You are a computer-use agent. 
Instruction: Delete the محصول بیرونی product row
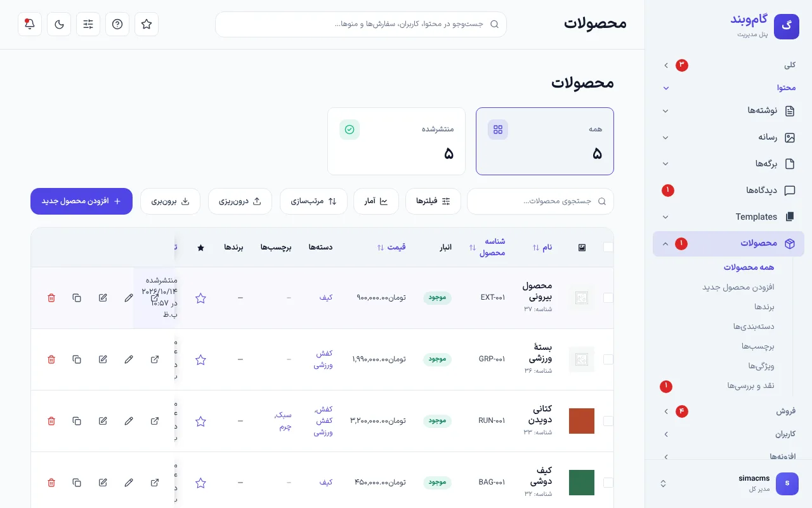pyautogui.click(x=51, y=298)
